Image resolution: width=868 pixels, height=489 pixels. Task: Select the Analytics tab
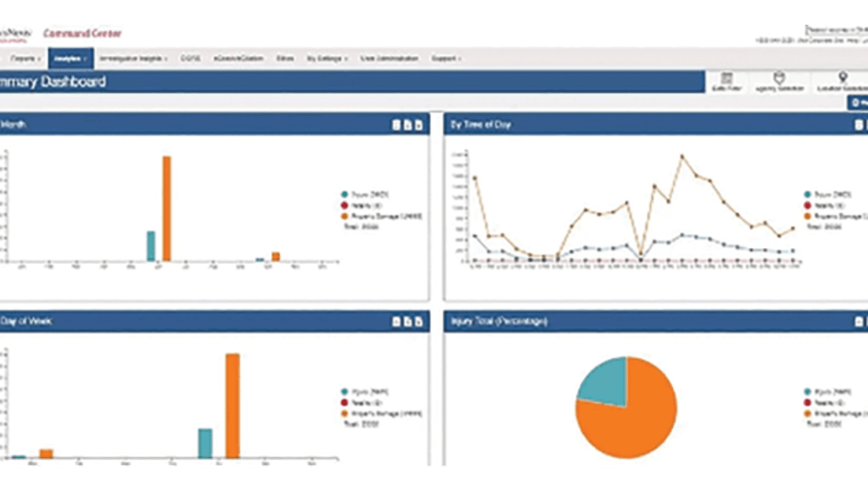(x=70, y=58)
